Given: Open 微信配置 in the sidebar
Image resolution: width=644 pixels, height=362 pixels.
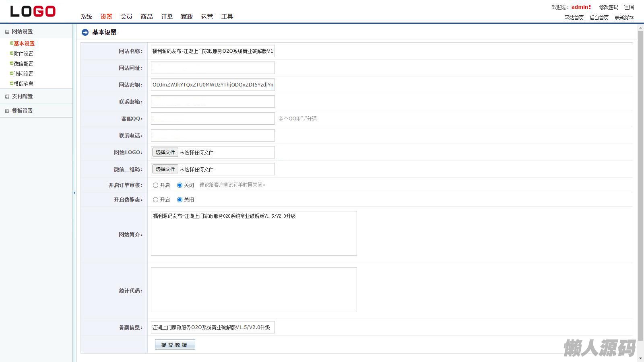Looking at the screenshot, I should click(23, 64).
